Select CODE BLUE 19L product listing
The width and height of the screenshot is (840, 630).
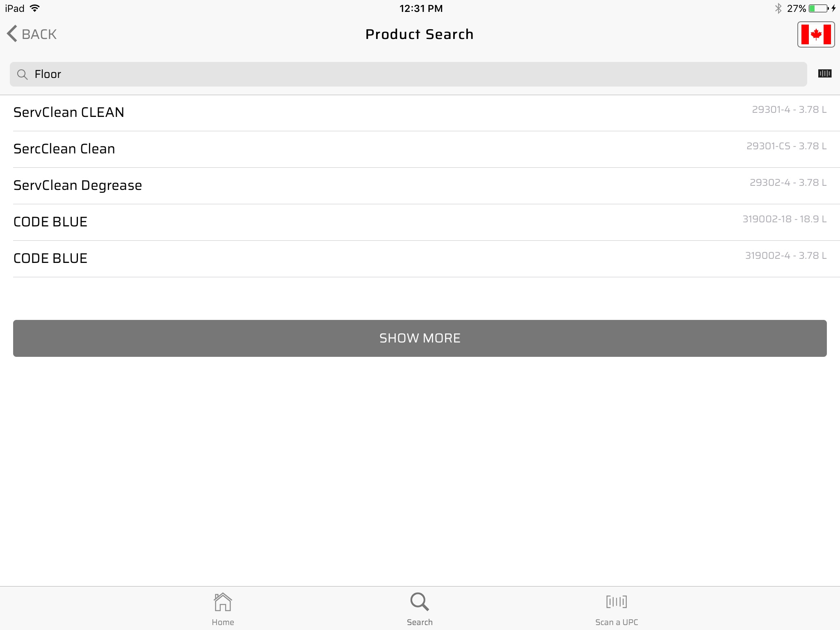[420, 222]
